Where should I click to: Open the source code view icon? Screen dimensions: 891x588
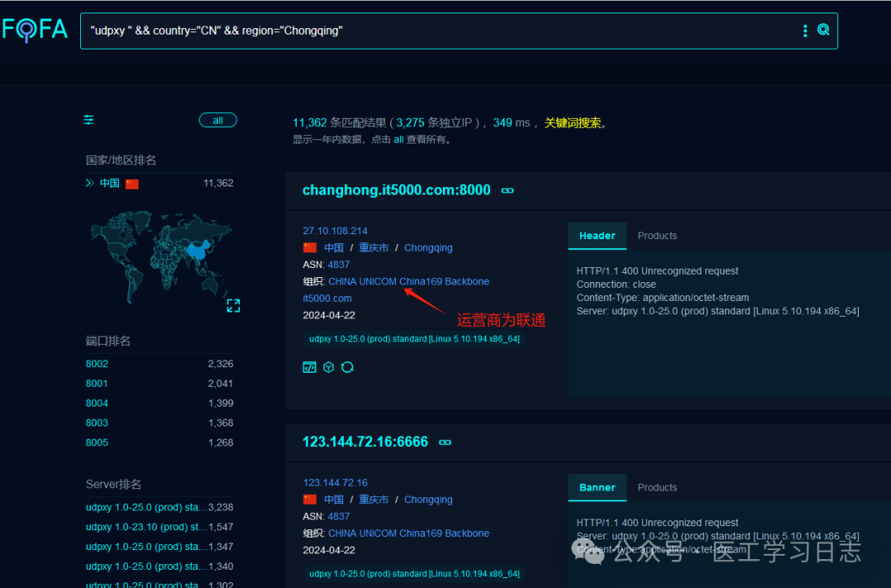pos(309,367)
